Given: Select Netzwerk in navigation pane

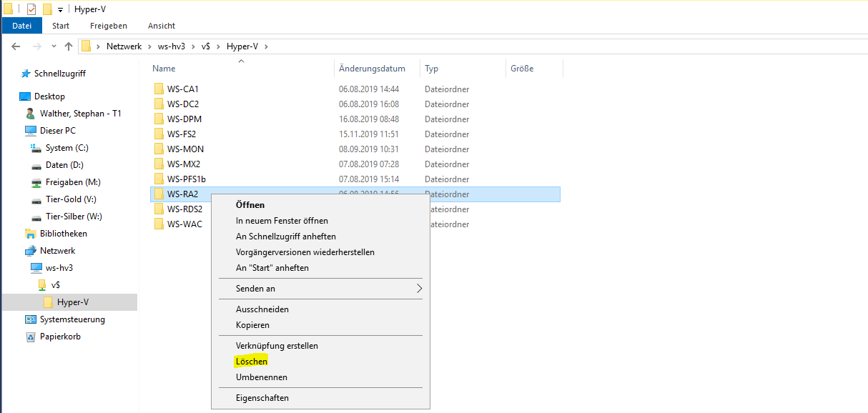Looking at the screenshot, I should [x=57, y=251].
